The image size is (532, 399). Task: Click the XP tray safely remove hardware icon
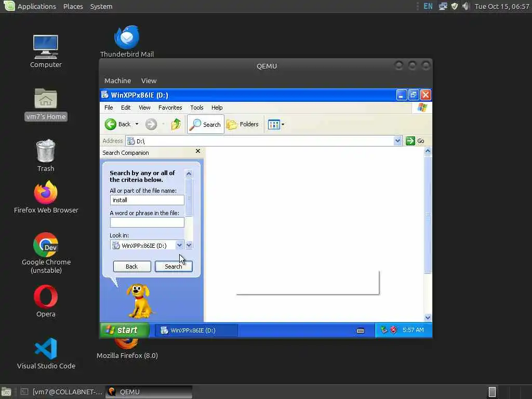[384, 330]
